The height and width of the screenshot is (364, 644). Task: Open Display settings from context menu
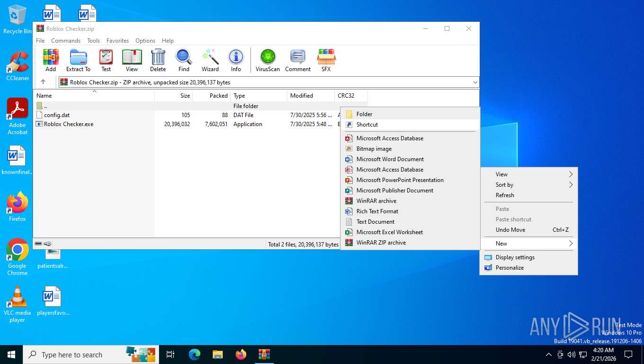pos(529,257)
